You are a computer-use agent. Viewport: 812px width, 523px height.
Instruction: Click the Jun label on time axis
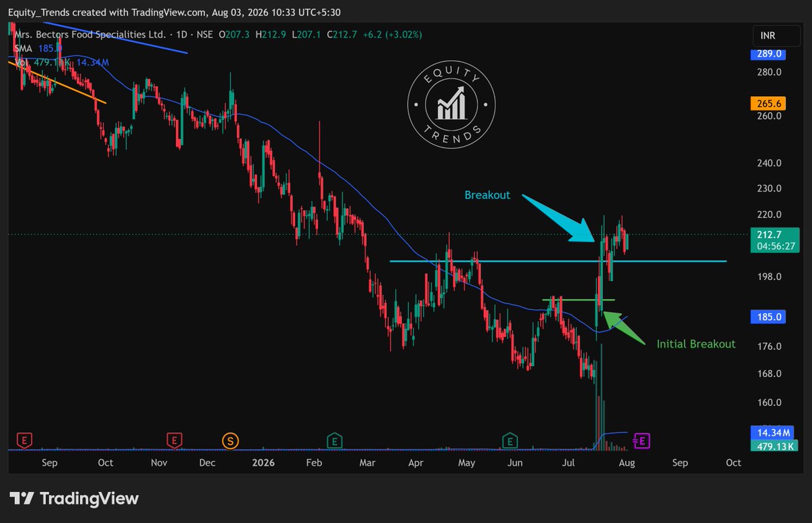click(516, 463)
